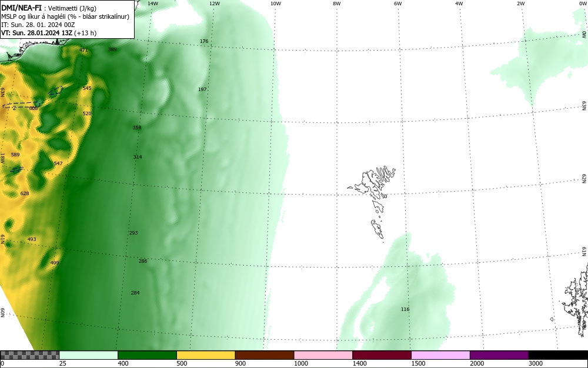
Task: Click the map value 314
Action: [x=138, y=157]
